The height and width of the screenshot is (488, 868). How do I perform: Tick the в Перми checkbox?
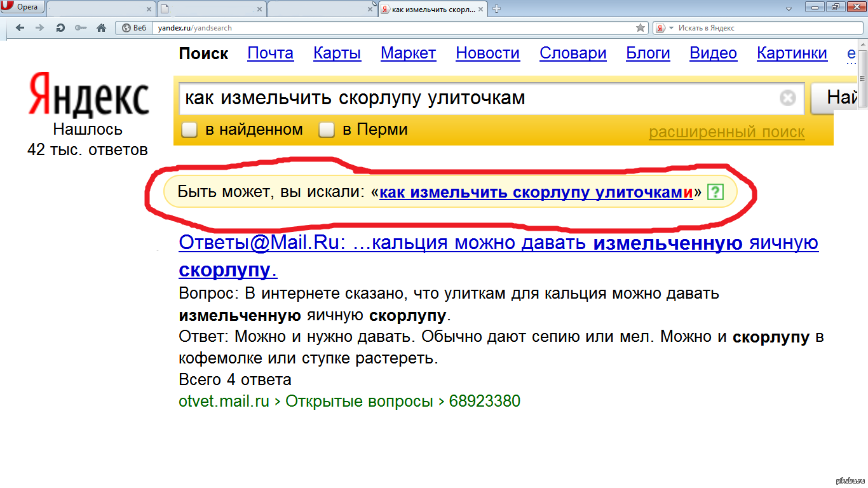[x=327, y=130]
